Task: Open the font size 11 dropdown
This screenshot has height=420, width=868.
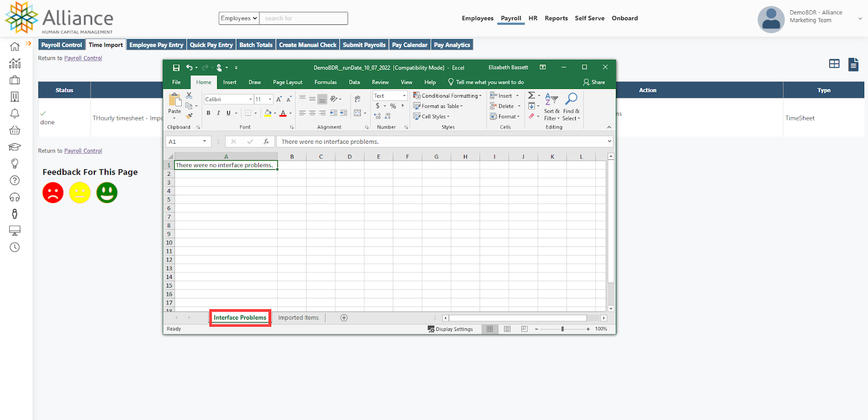Action: pyautogui.click(x=270, y=99)
